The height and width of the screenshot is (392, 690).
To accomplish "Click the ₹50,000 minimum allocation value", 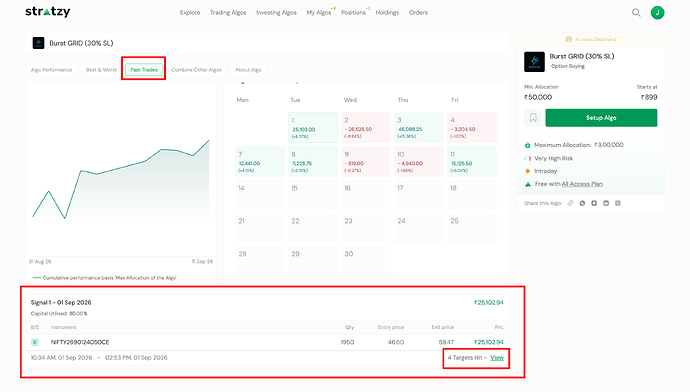I will (x=538, y=97).
